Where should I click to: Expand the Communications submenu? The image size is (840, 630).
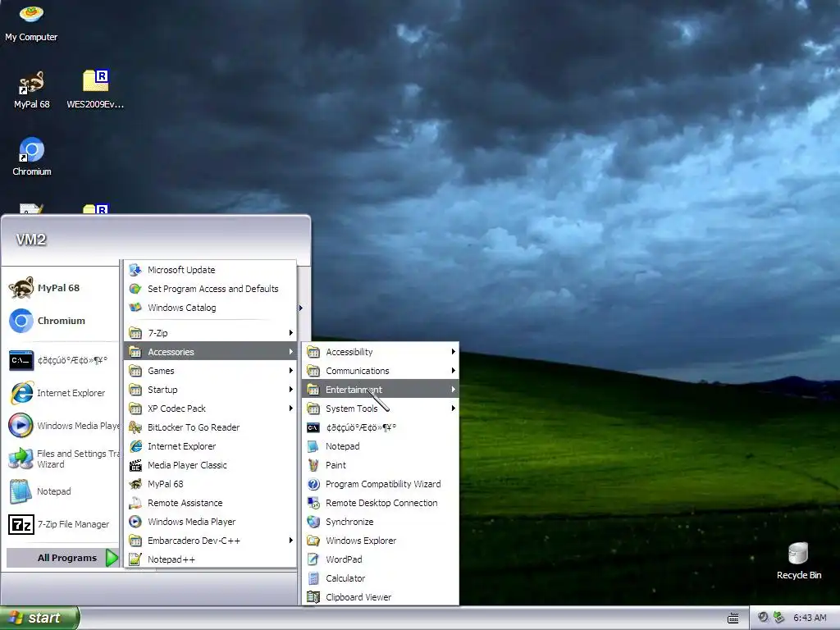381,370
